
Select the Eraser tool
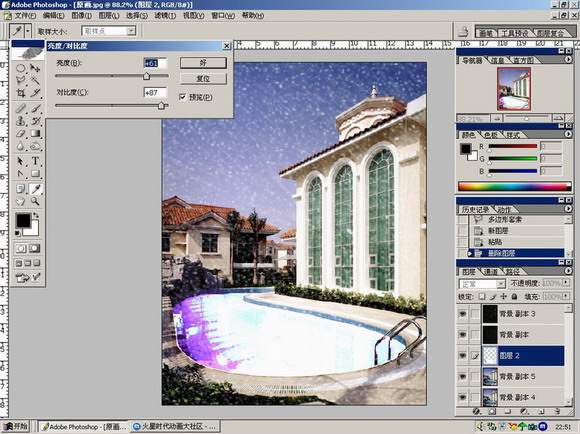coord(21,134)
